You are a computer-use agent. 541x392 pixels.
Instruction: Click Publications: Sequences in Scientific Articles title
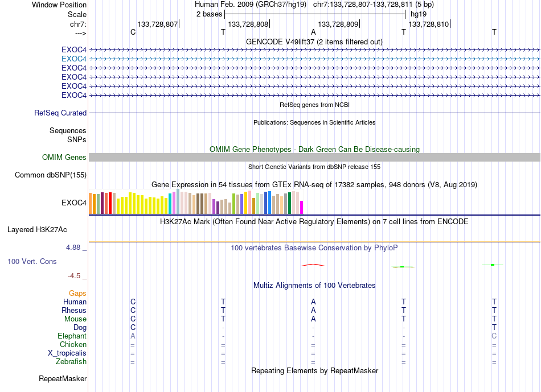(314, 122)
